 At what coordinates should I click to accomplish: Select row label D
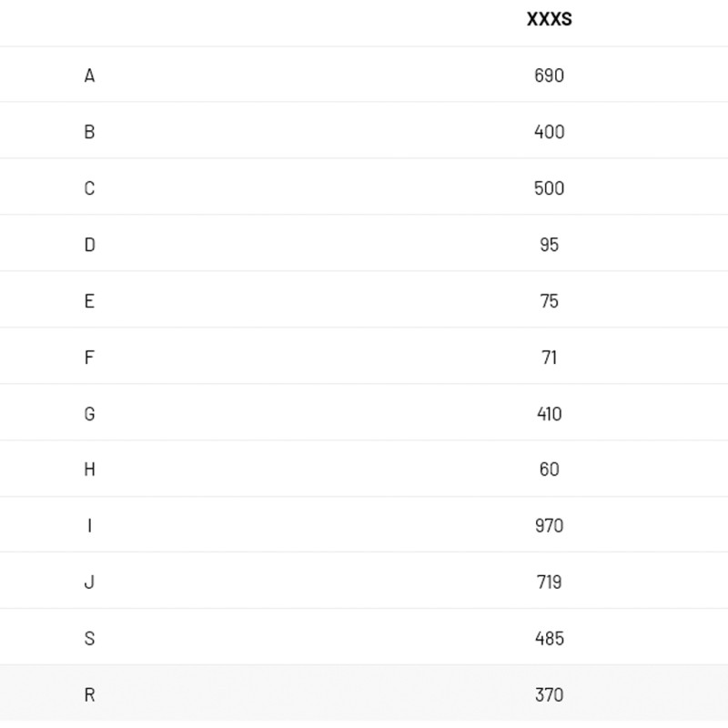point(89,245)
